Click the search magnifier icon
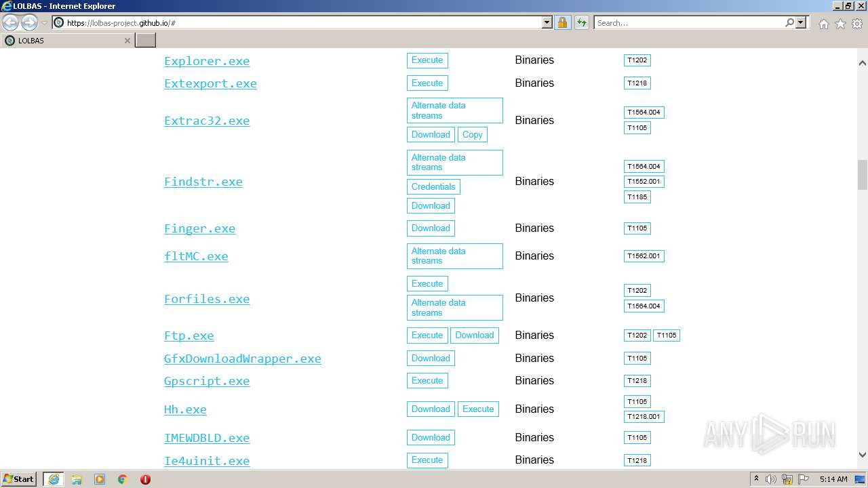 point(789,23)
